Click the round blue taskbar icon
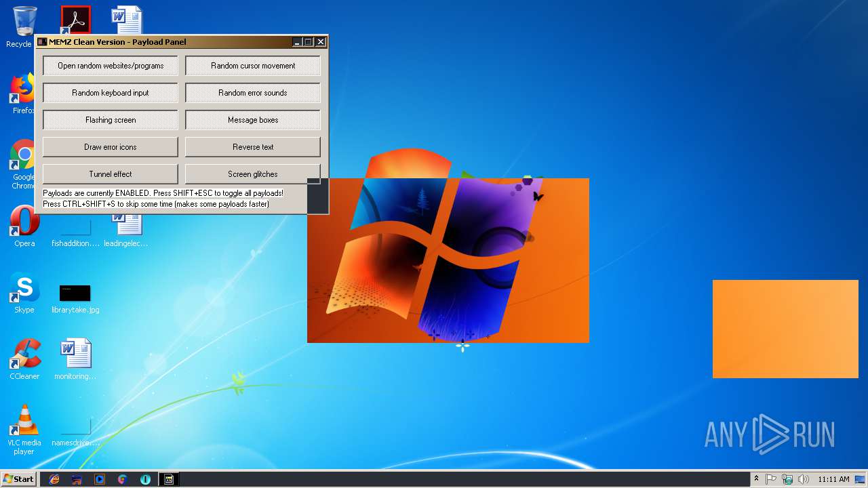This screenshot has width=868, height=488. 145,479
